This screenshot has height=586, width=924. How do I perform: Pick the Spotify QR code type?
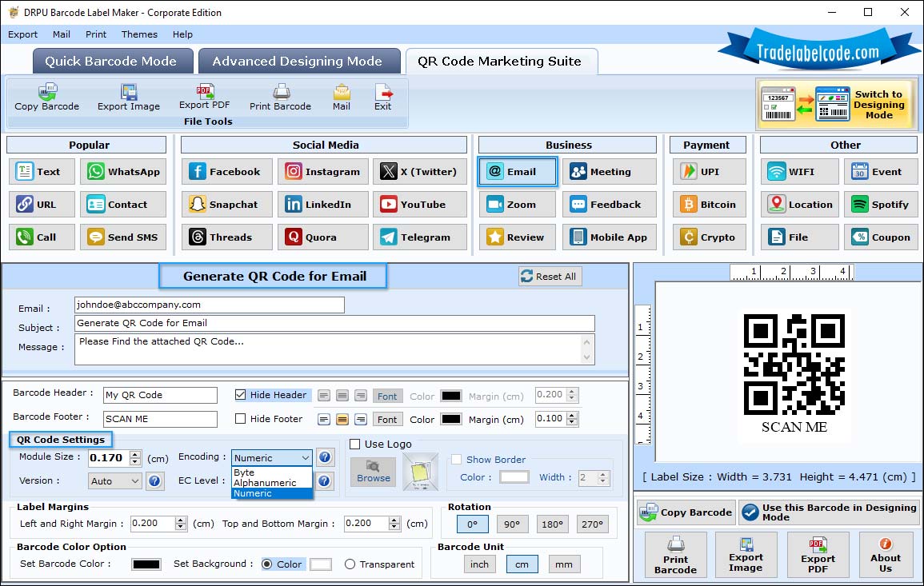coord(880,205)
